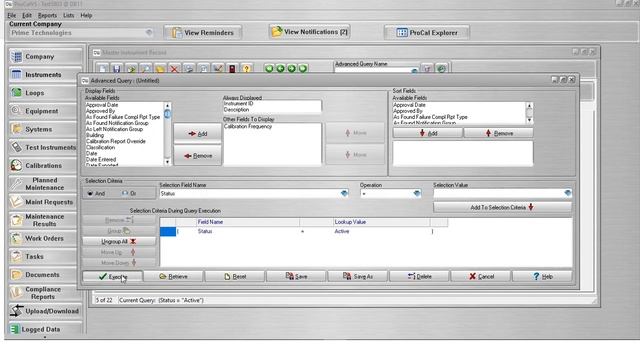Viewport: 640px width, 360px height.
Task: Open the Loops module in sidebar
Action: [x=45, y=93]
